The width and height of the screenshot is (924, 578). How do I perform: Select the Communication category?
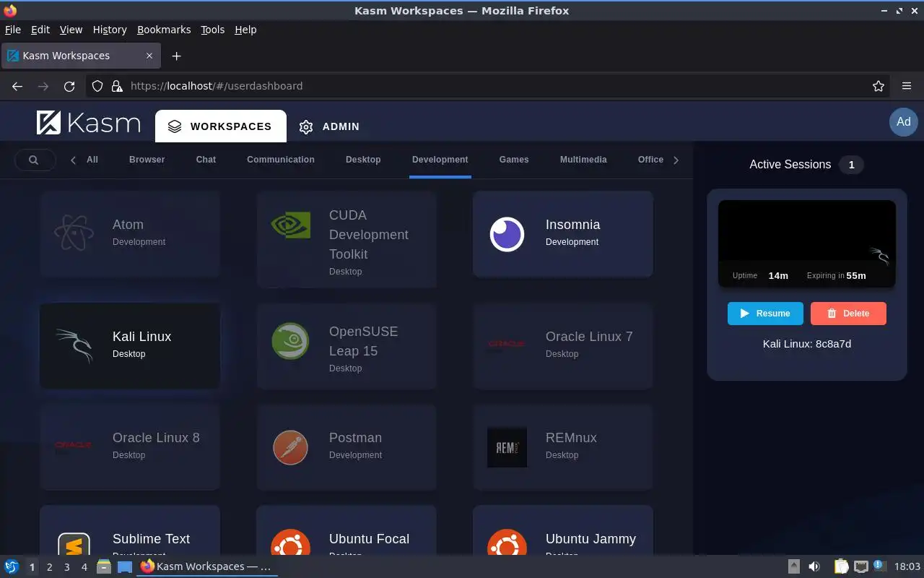(281, 160)
